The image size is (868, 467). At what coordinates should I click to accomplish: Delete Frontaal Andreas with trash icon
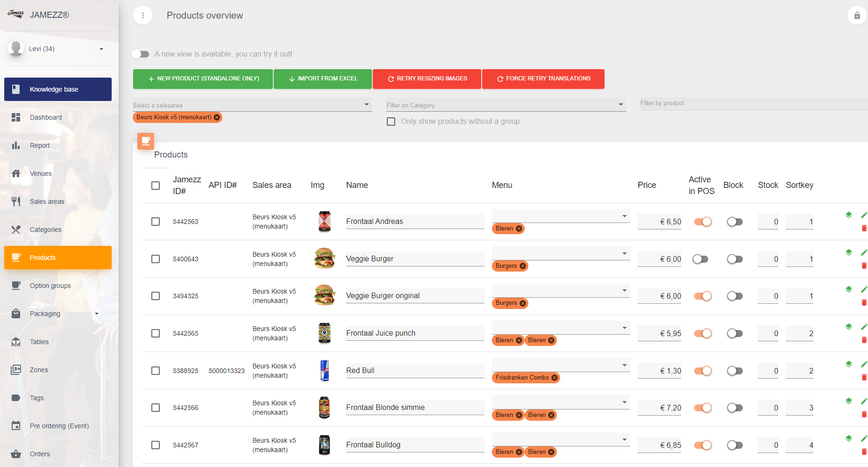tap(864, 228)
